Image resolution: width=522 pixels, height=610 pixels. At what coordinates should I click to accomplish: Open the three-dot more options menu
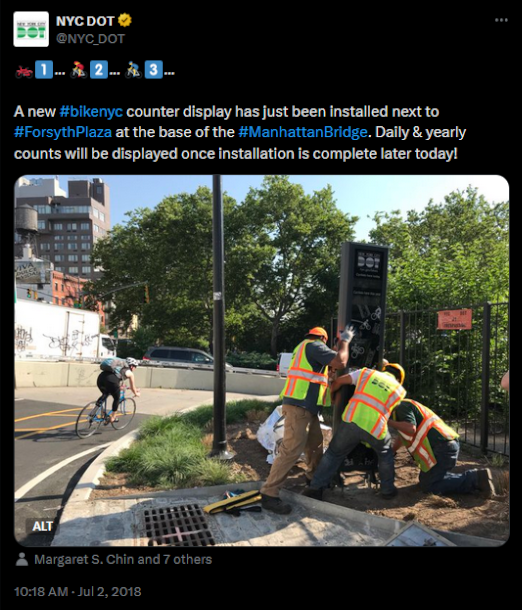(501, 20)
